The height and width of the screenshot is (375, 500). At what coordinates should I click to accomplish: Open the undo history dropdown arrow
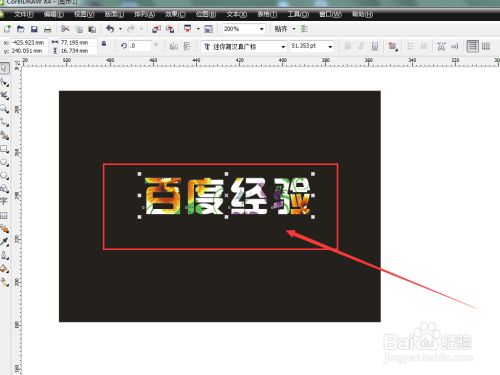(x=120, y=29)
